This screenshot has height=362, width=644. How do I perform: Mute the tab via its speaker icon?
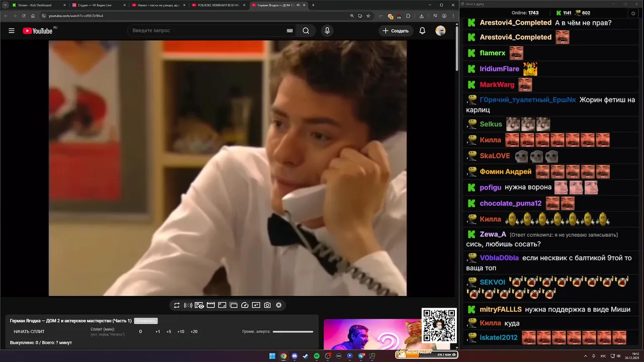[298, 5]
